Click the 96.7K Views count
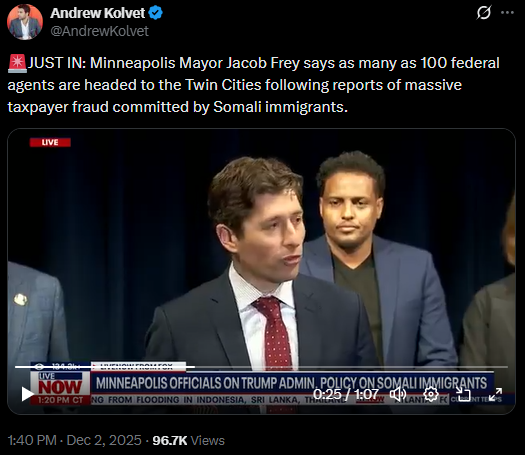This screenshot has width=525, height=455. (189, 440)
